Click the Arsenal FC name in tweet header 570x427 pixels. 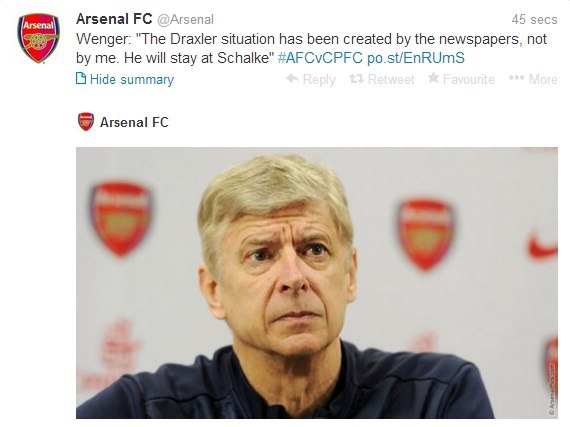coord(114,19)
